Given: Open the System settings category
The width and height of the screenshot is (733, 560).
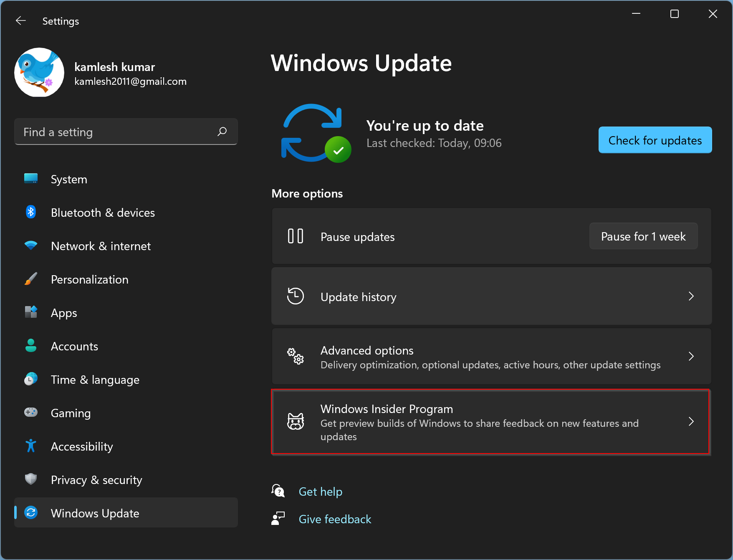Looking at the screenshot, I should (126, 180).
